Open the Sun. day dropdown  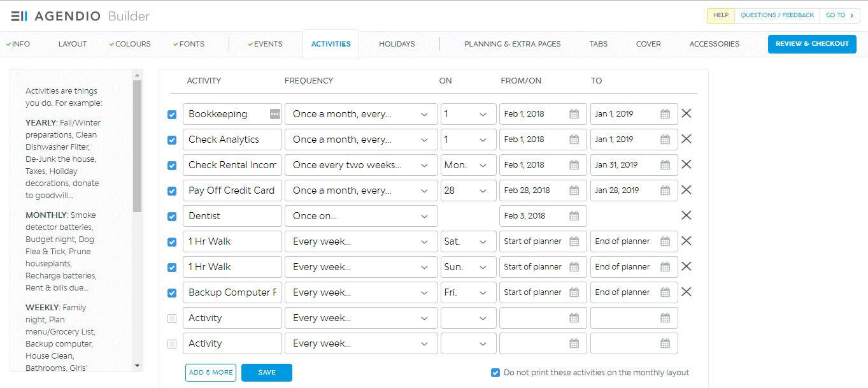(x=468, y=267)
